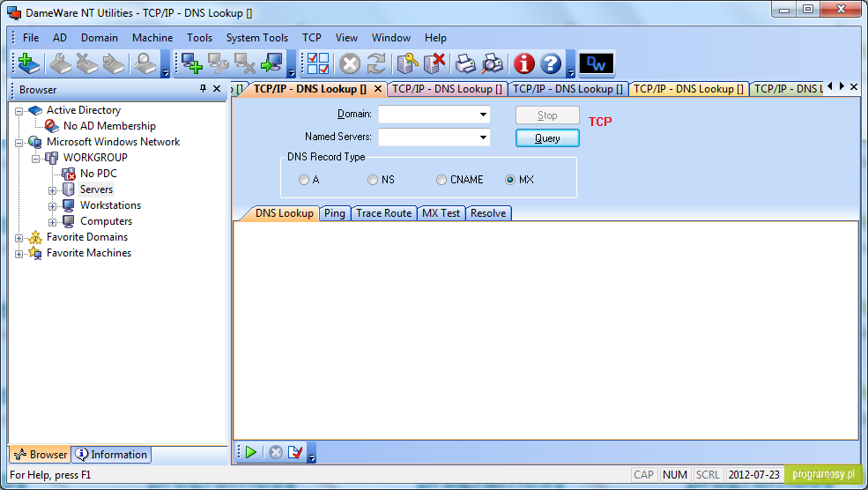Click the server with red X disconnect icon
Screen dimensions: 868x490
434,63
